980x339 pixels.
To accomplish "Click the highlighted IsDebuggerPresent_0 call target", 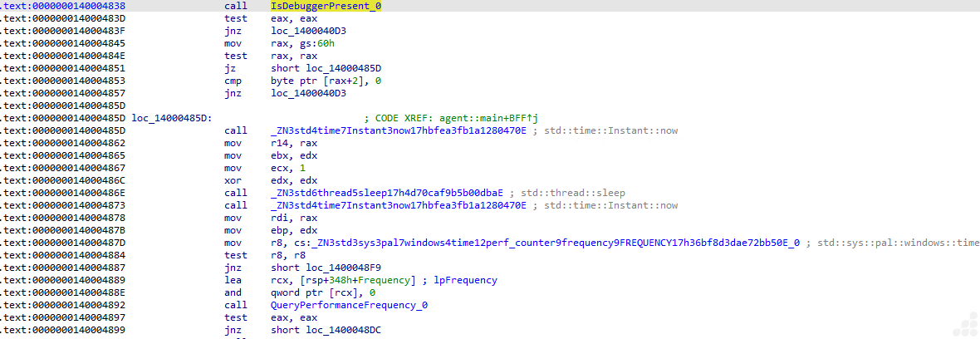I will [x=326, y=6].
